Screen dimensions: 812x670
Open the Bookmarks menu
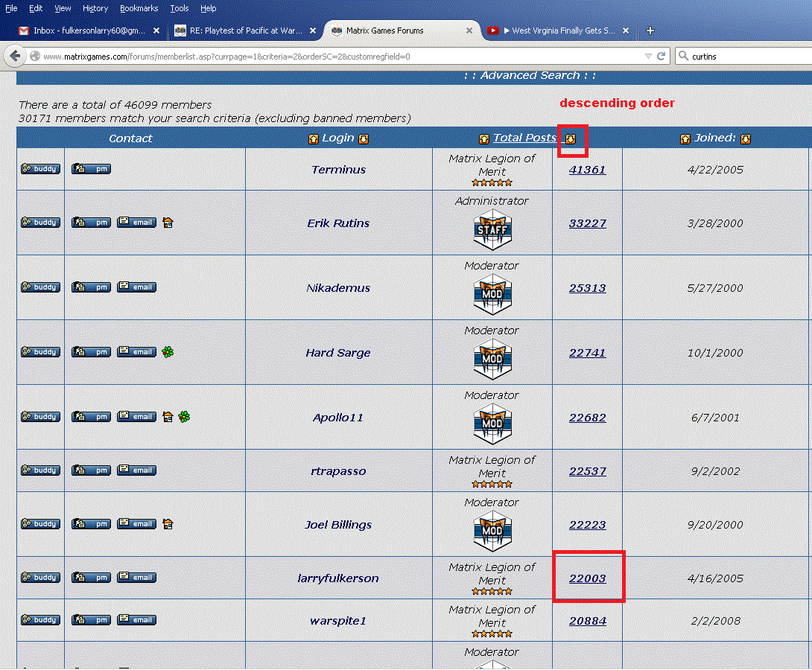pos(139,8)
